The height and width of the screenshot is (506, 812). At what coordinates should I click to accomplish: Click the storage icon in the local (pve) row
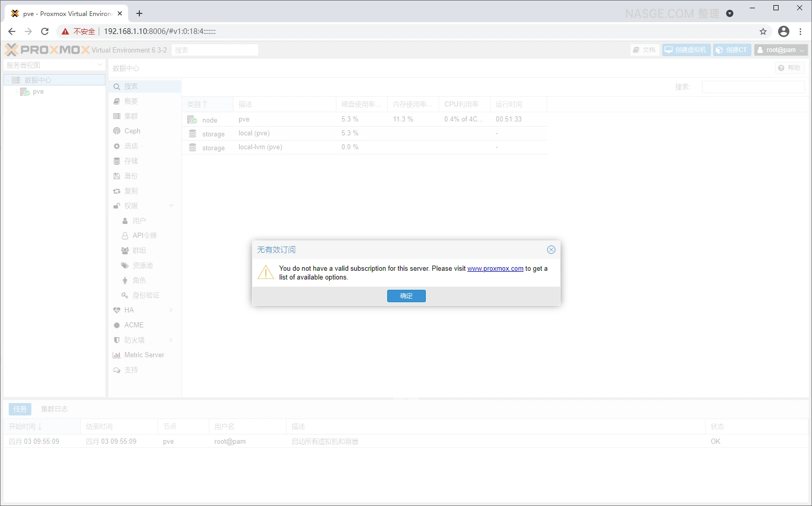click(x=192, y=133)
